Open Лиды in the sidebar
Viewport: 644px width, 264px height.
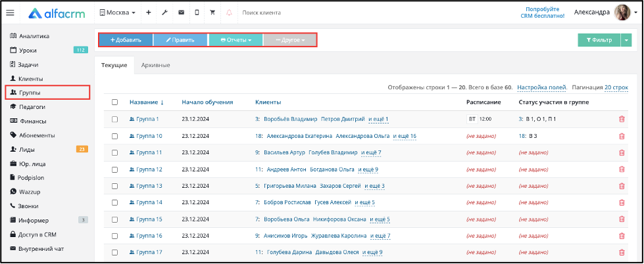tap(22, 150)
